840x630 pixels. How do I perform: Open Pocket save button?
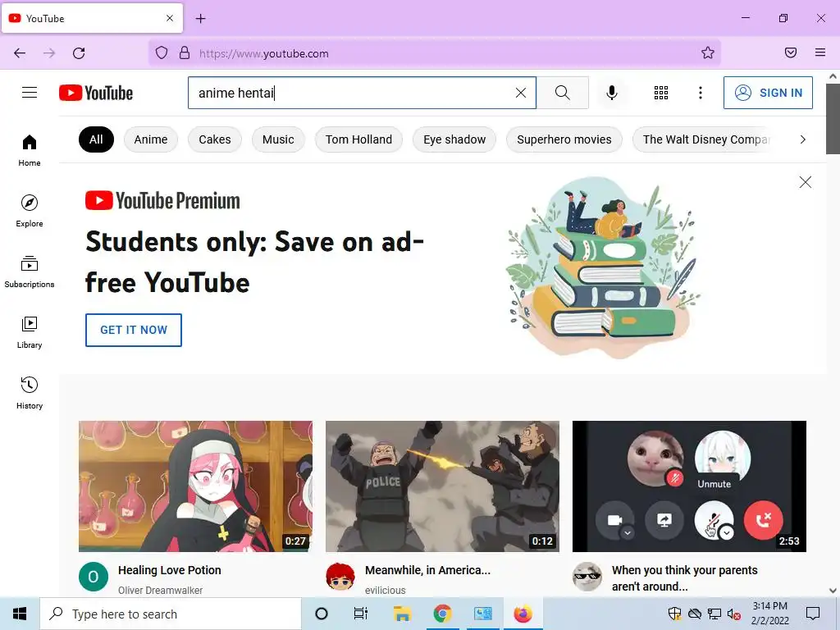tap(791, 52)
